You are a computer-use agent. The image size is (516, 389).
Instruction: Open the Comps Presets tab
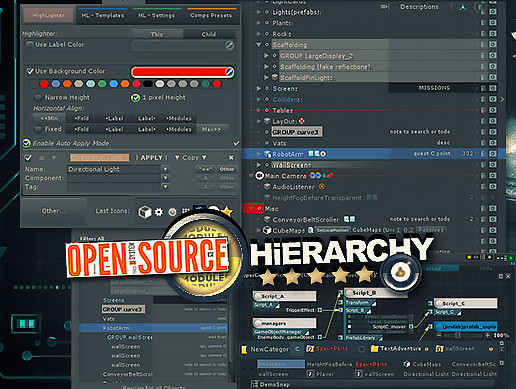pyautogui.click(x=211, y=15)
